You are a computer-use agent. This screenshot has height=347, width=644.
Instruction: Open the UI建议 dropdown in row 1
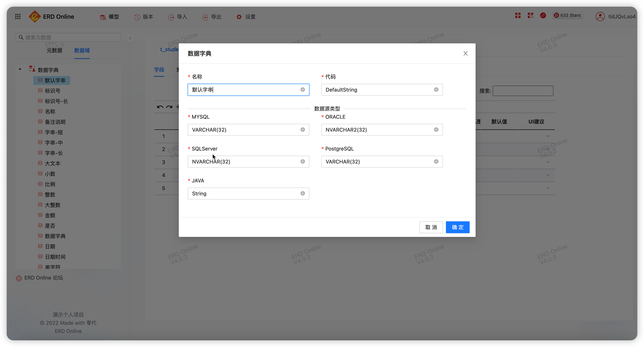tap(548, 136)
